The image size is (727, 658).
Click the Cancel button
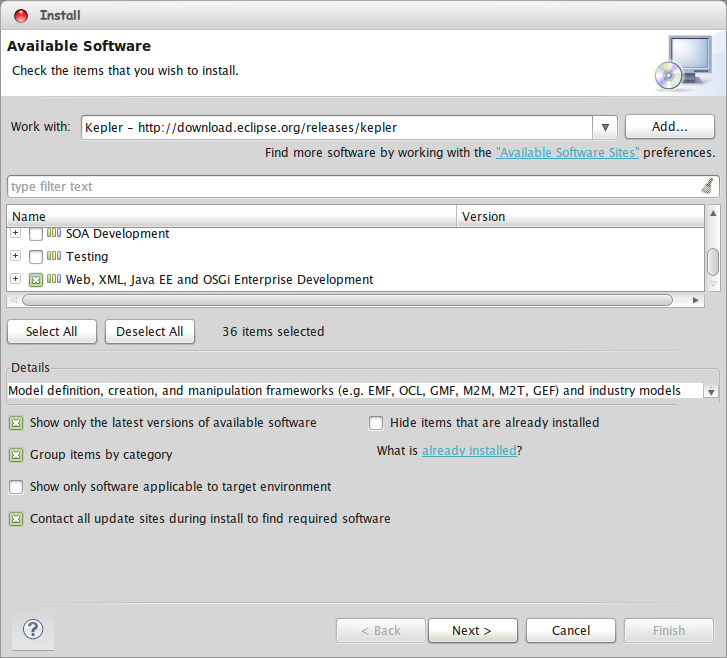pyautogui.click(x=571, y=631)
